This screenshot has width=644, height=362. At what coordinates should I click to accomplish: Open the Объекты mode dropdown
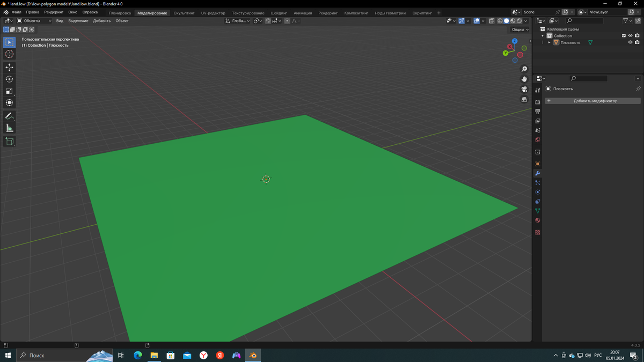(34, 21)
